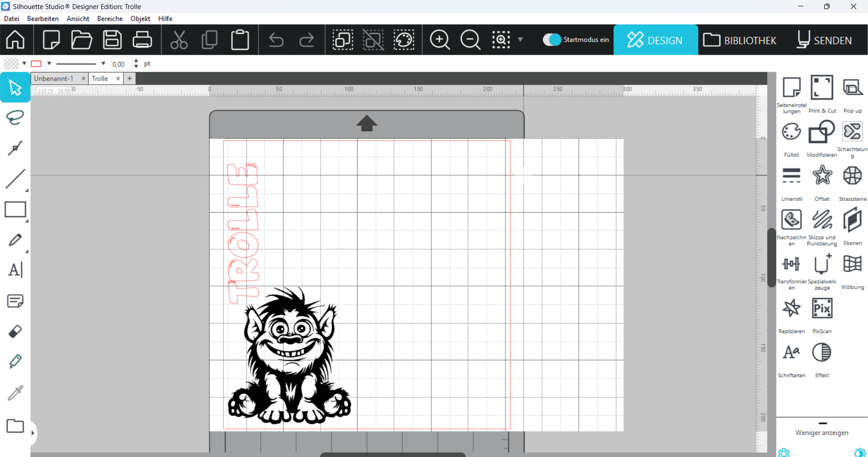868x457 pixels.
Task: Click the red line color swatch
Action: tap(37, 64)
